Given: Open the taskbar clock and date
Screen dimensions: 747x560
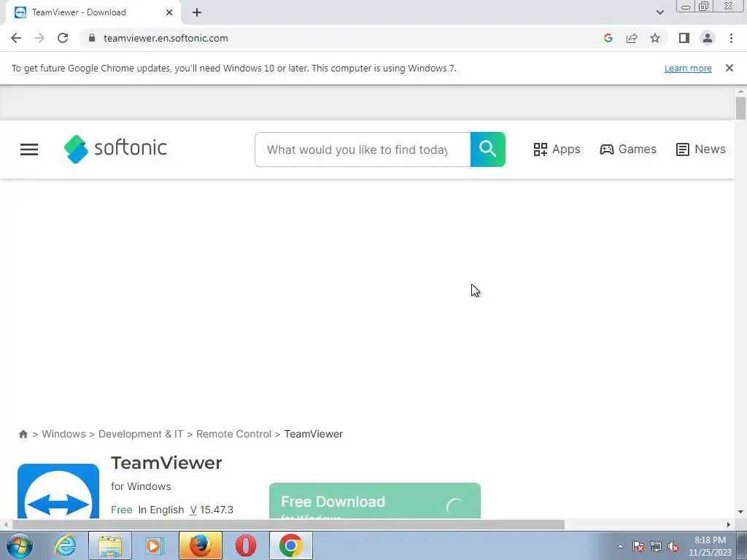Looking at the screenshot, I should pos(710,546).
